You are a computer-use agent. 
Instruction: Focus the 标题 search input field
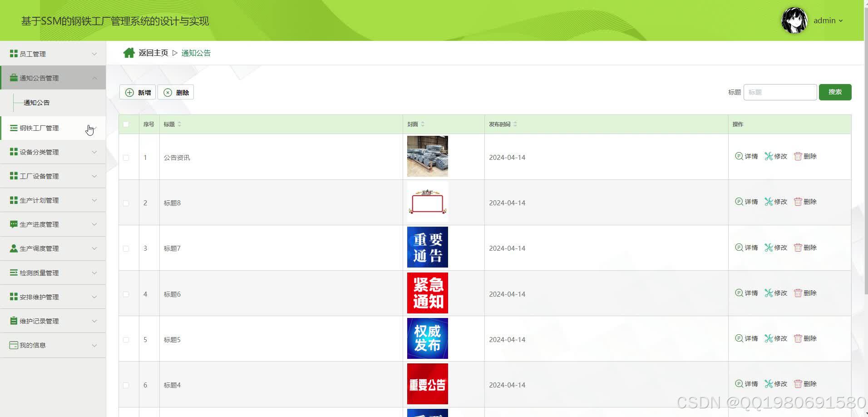[x=780, y=92]
